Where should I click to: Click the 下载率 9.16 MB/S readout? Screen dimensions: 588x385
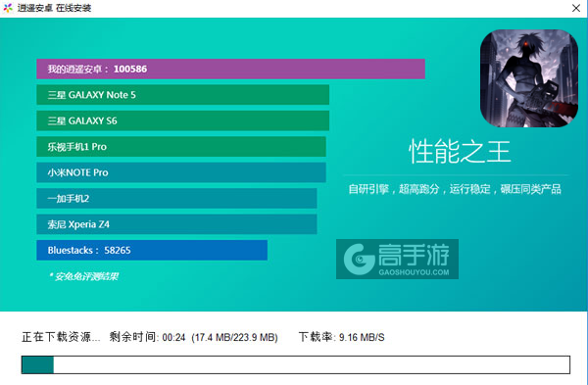coord(342,337)
